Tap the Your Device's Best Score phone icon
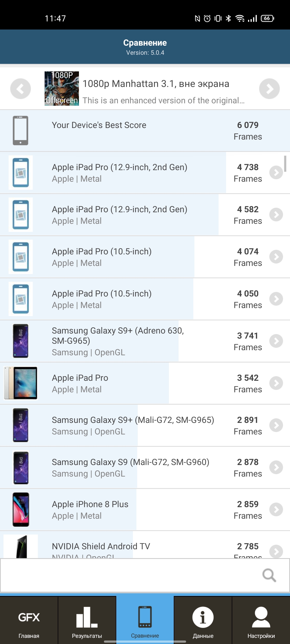Screen dimensions: 290x644 20,130
